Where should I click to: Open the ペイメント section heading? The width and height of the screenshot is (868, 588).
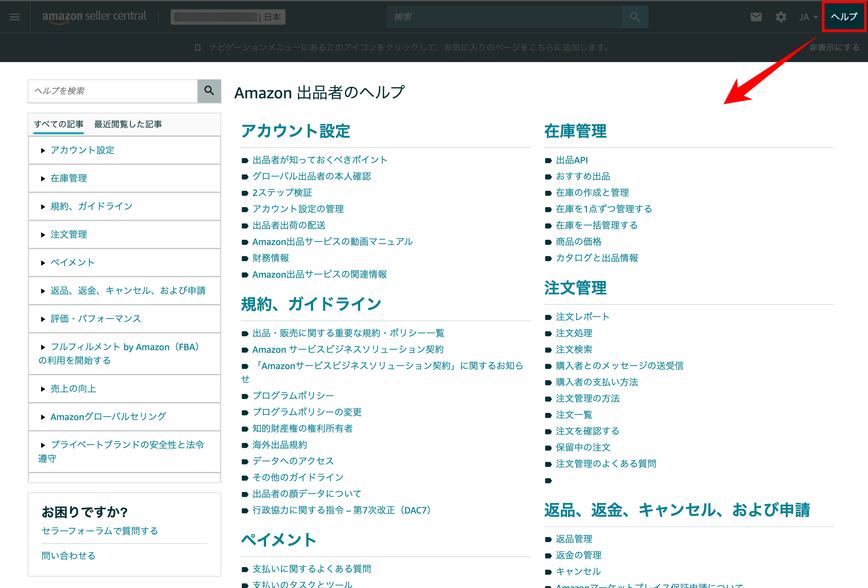click(279, 540)
